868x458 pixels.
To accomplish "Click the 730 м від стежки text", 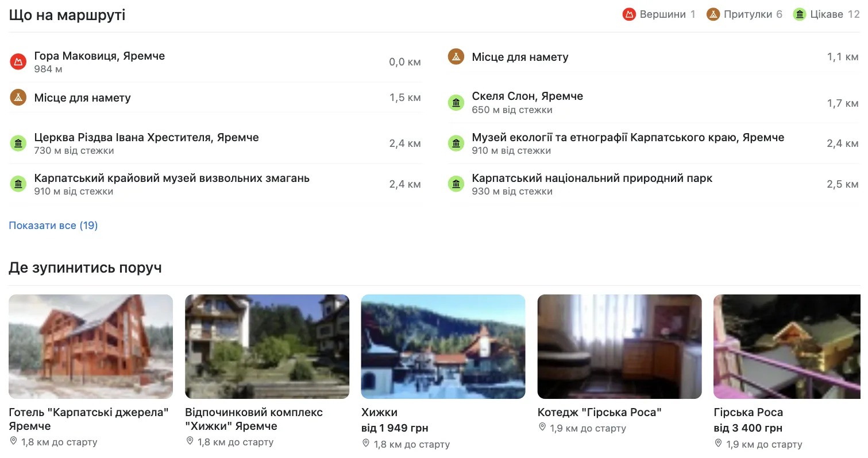I will pyautogui.click(x=74, y=151).
